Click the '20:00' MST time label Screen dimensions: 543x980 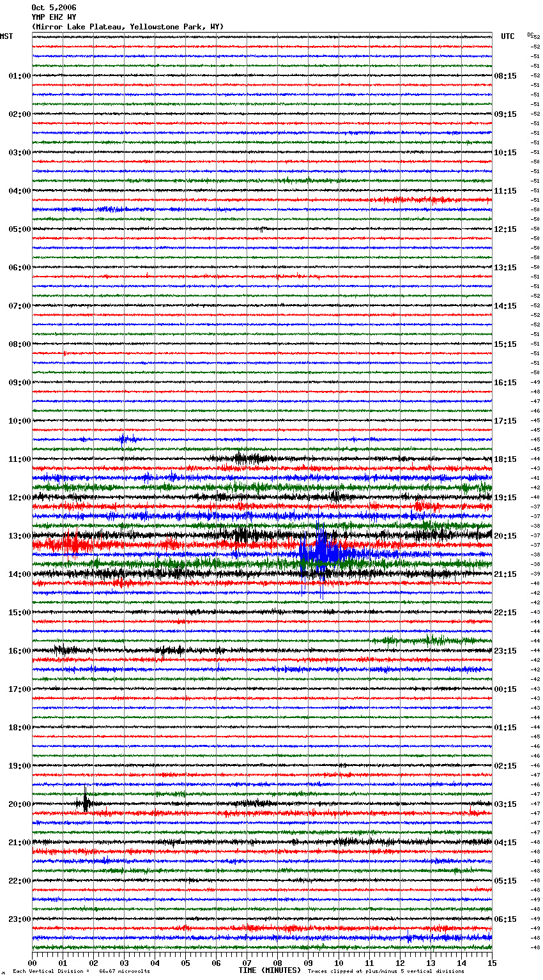[x=20, y=804]
